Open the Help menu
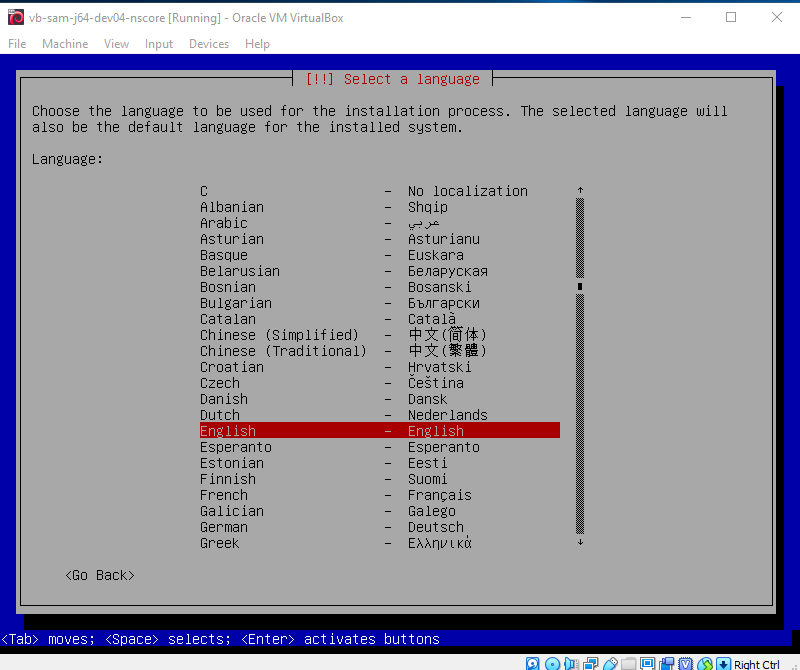 (x=257, y=44)
